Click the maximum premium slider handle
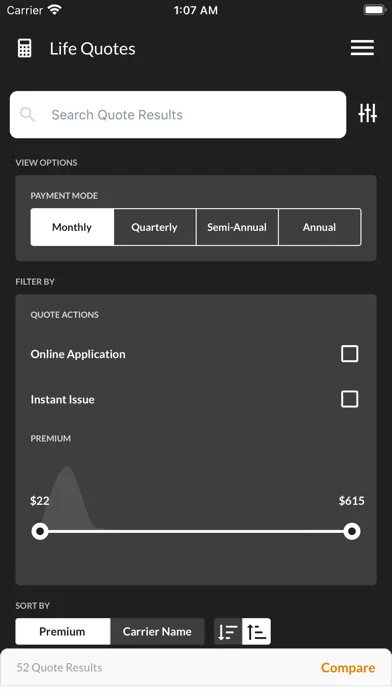This screenshot has height=696, width=392. [x=352, y=531]
